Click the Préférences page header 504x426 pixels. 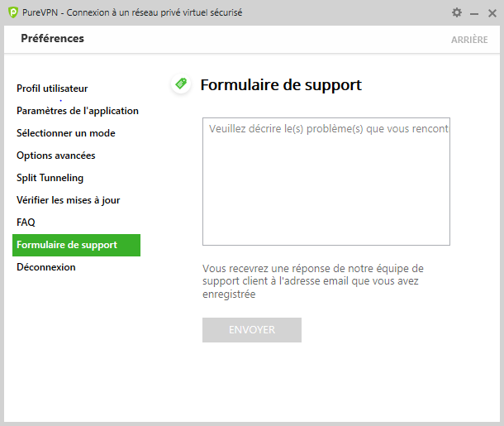(x=52, y=38)
